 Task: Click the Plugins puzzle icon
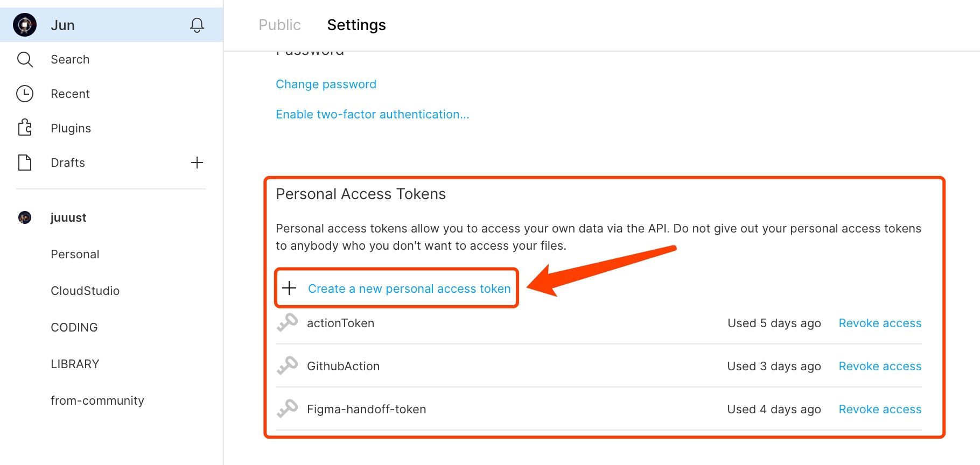(25, 128)
